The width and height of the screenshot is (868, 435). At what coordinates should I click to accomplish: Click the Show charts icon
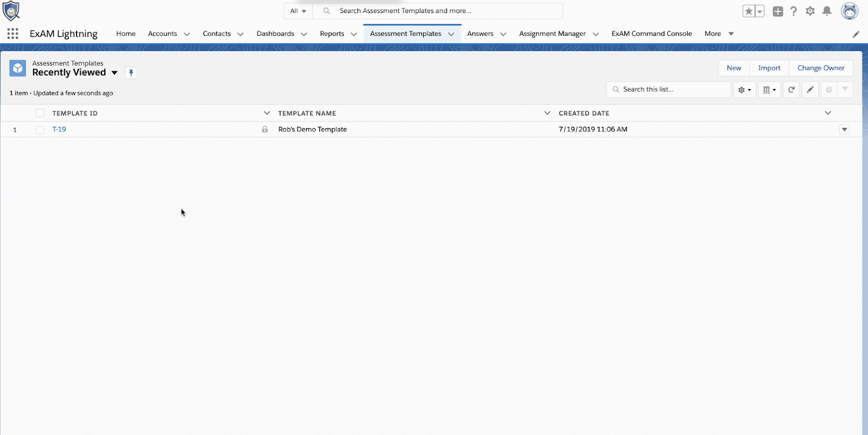point(829,89)
